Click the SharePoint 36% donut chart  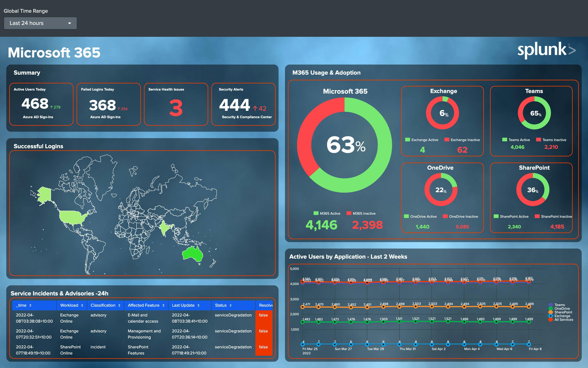tap(533, 189)
